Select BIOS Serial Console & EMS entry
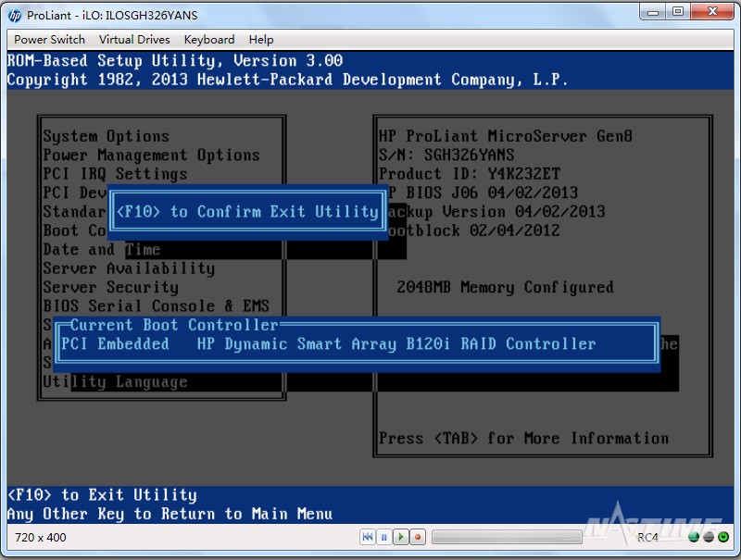Viewport: 741px width, 560px height. (156, 306)
